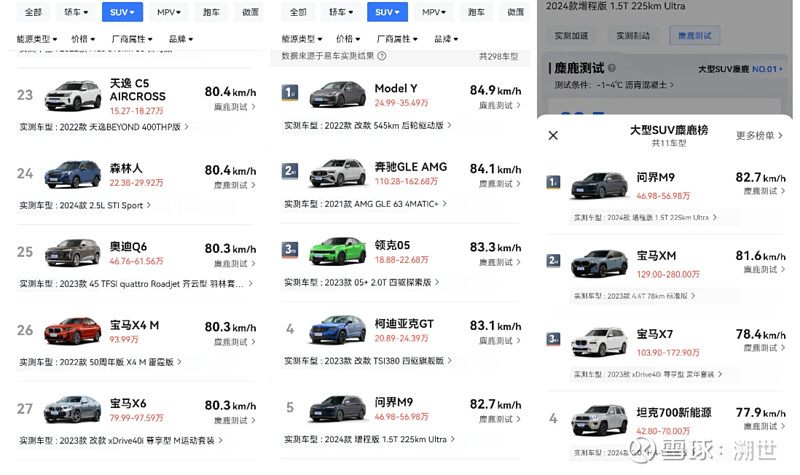
Task: Open 麋鹿测试 link under 宝马X6's 80.3 km/h
Action: (x=235, y=420)
